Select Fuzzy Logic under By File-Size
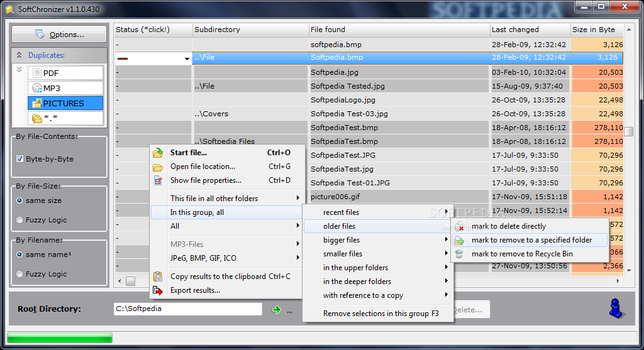The image size is (644, 350). tap(19, 220)
